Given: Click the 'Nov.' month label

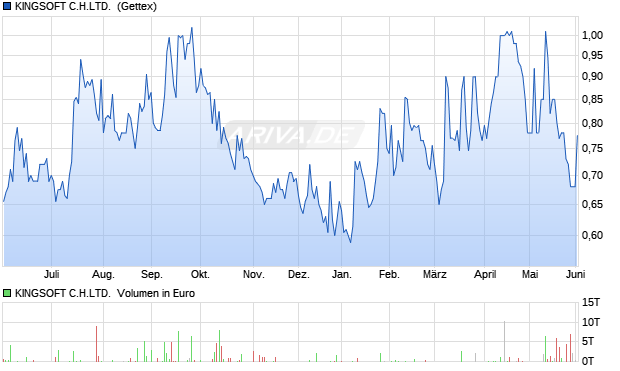Looking at the screenshot, I should click(253, 274).
